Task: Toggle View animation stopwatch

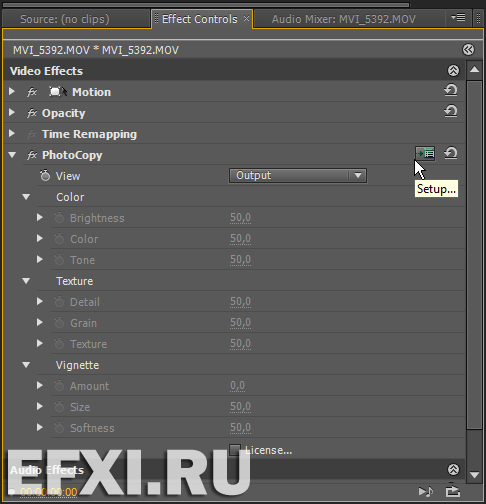Action: pos(45,176)
